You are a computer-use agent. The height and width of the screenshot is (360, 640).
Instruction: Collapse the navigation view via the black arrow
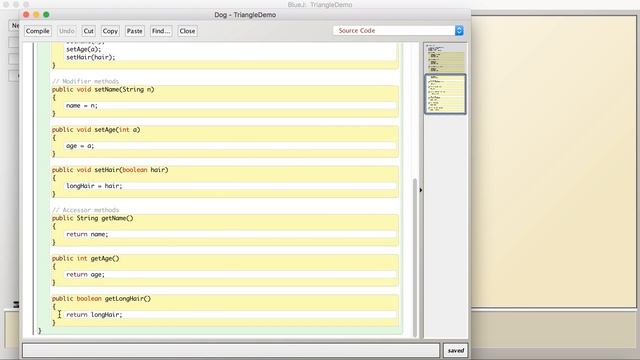pos(421,190)
